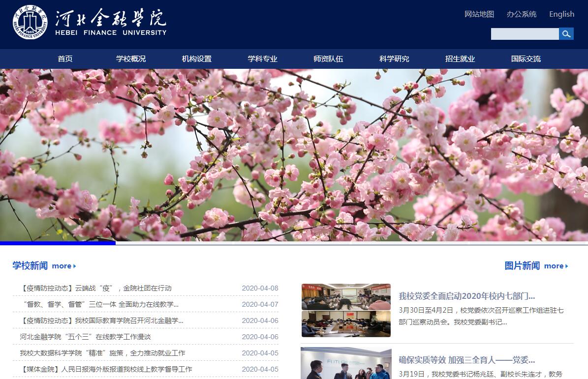Click the magnifier search icon button
588x379 pixels.
point(566,34)
